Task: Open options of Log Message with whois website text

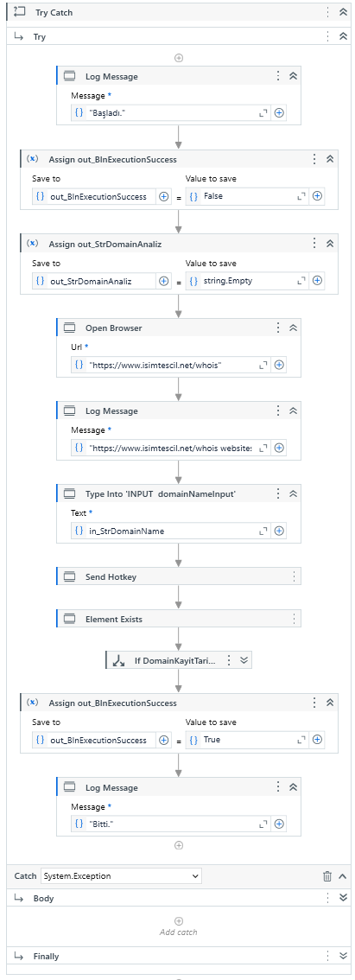Action: (278, 411)
